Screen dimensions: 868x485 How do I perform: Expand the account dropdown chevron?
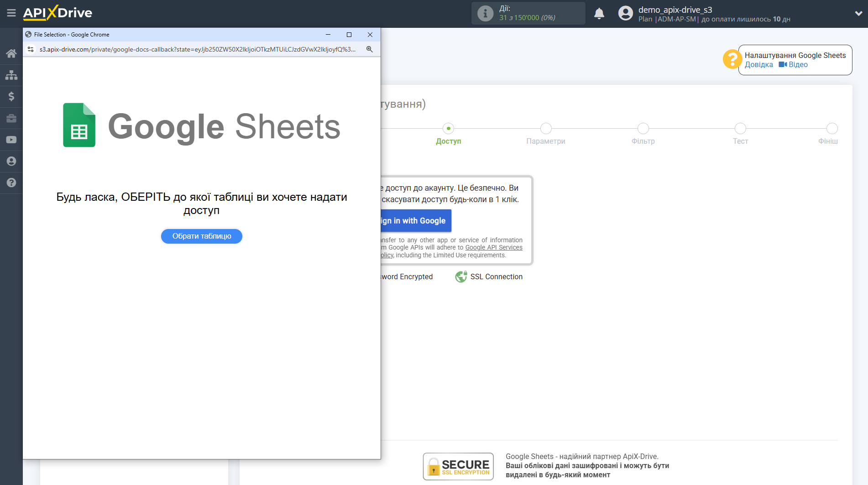(858, 14)
